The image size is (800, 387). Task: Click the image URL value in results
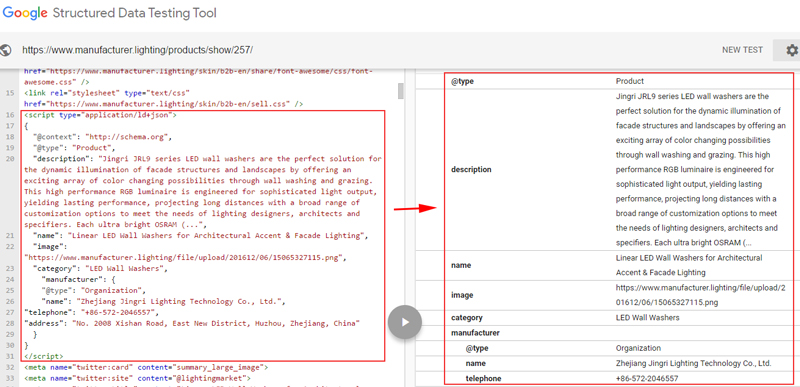point(701,295)
